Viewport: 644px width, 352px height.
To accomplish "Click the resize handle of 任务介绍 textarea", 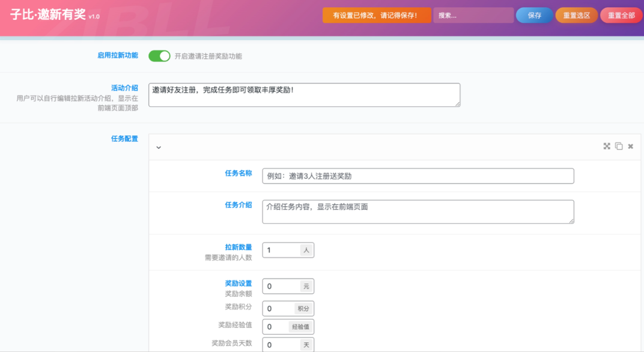I will point(571,220).
